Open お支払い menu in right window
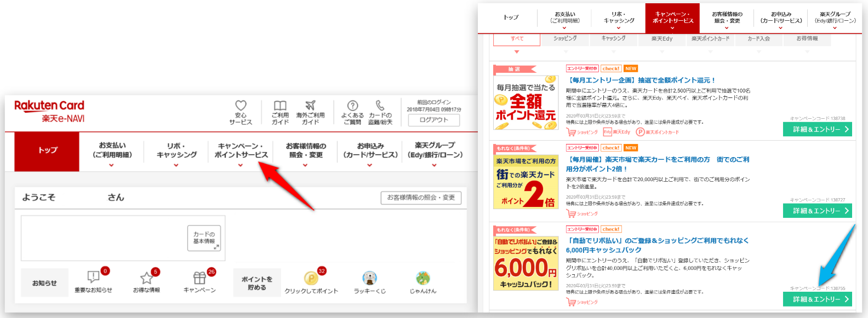 point(565,18)
